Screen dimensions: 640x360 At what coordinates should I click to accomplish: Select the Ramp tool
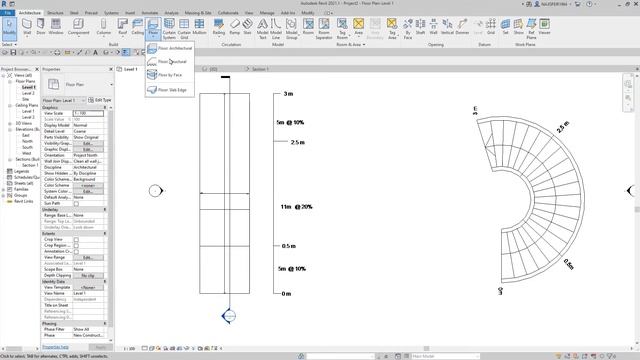point(235,27)
